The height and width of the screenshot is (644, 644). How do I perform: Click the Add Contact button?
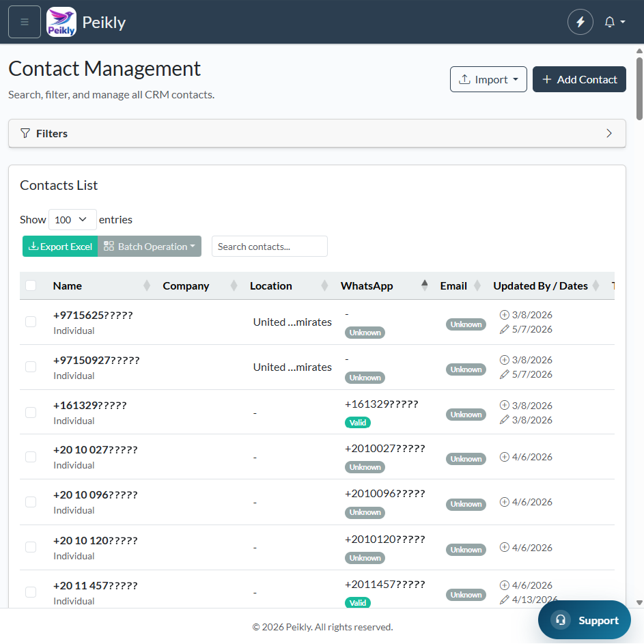click(x=579, y=79)
